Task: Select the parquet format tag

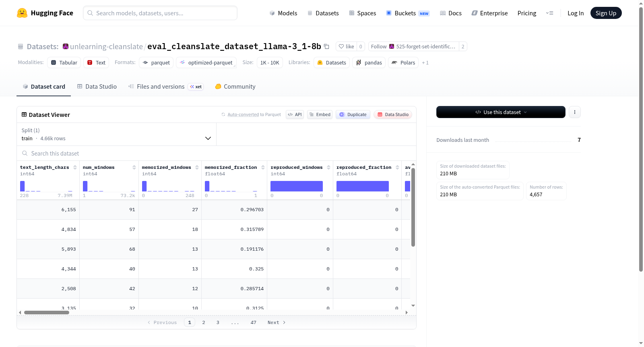Action: click(156, 62)
